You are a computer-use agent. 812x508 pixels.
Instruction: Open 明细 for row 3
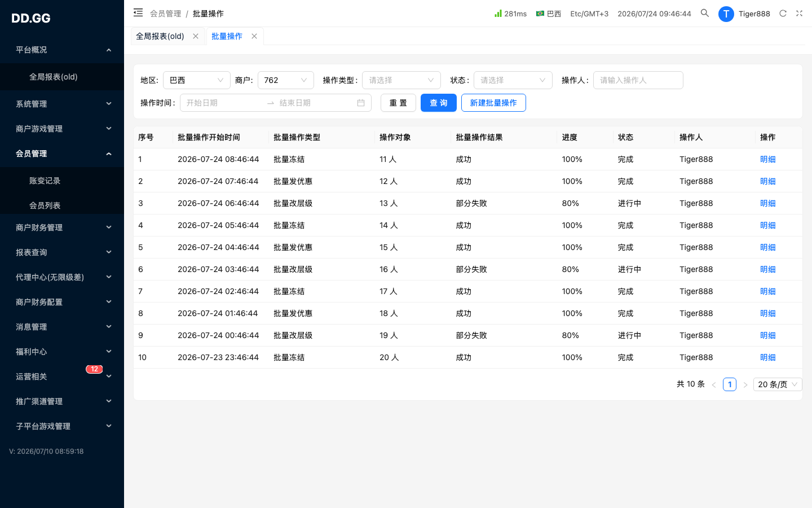768,203
